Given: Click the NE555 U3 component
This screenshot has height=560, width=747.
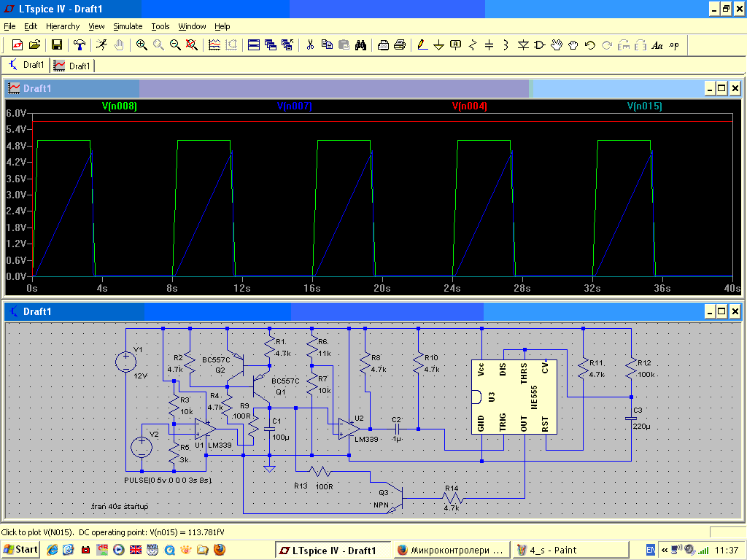Looking at the screenshot, I should (x=514, y=397).
